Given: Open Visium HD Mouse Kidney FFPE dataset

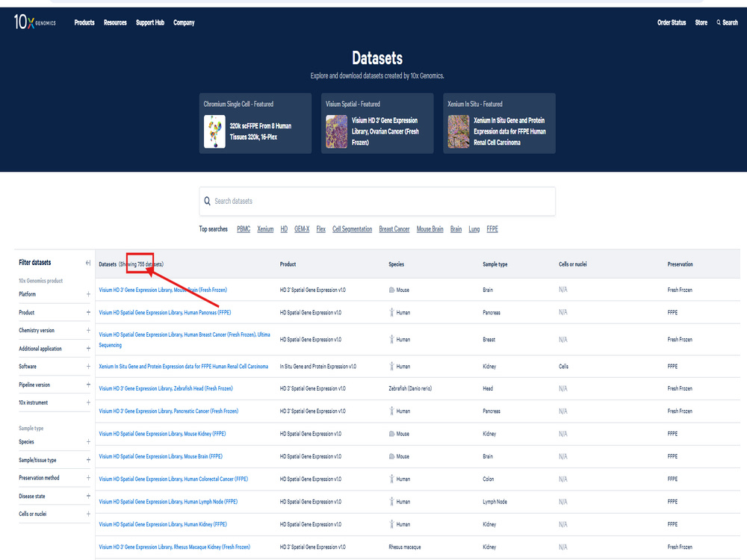Looking at the screenshot, I should 162,434.
